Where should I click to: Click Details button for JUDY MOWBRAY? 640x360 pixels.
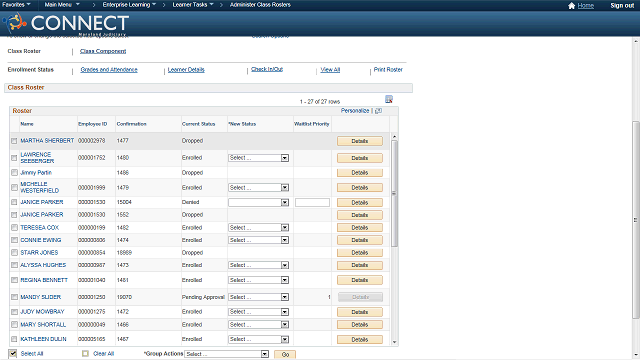pos(360,312)
